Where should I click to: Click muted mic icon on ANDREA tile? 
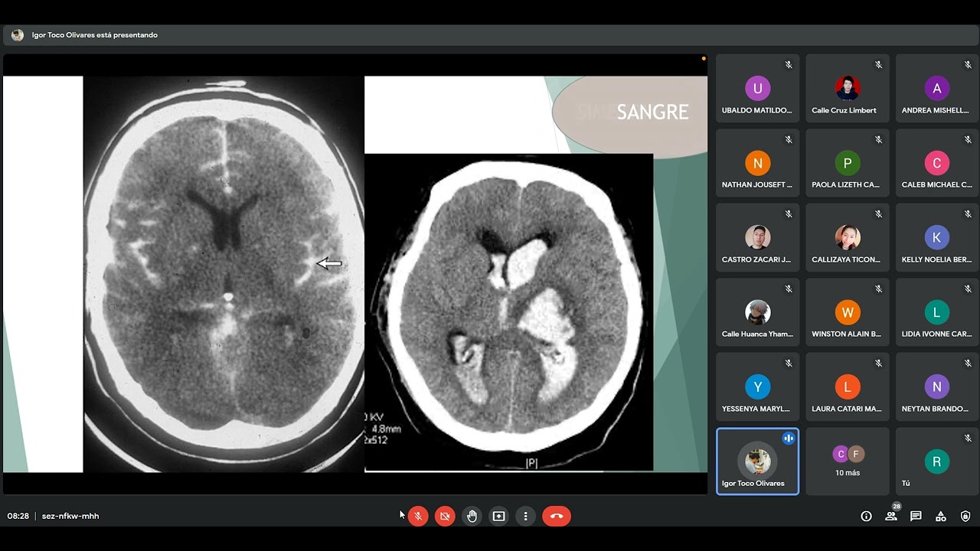pos(969,65)
